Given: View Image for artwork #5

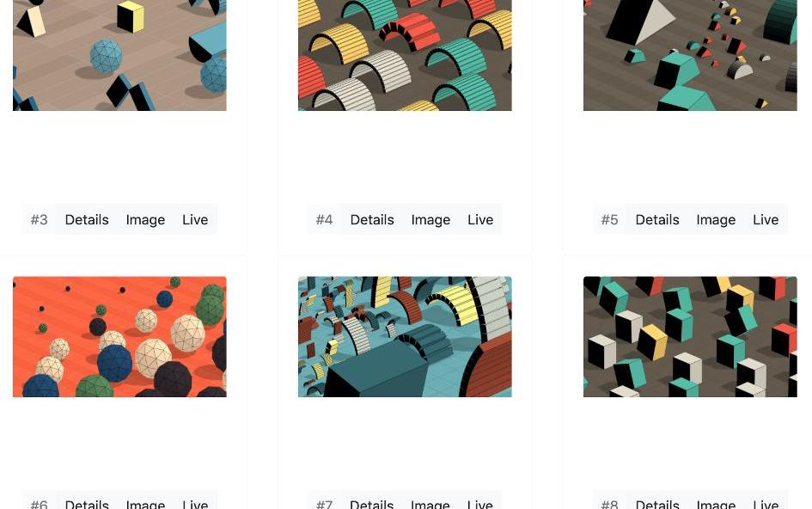Looking at the screenshot, I should pos(716,220).
